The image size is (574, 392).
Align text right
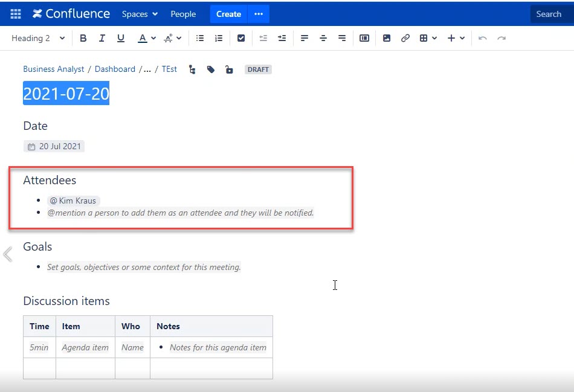point(342,38)
